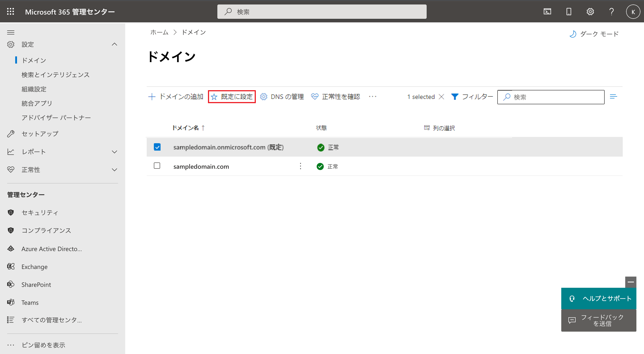Click the 設定 gear icon in sidebar
This screenshot has width=644, height=354.
[11, 44]
